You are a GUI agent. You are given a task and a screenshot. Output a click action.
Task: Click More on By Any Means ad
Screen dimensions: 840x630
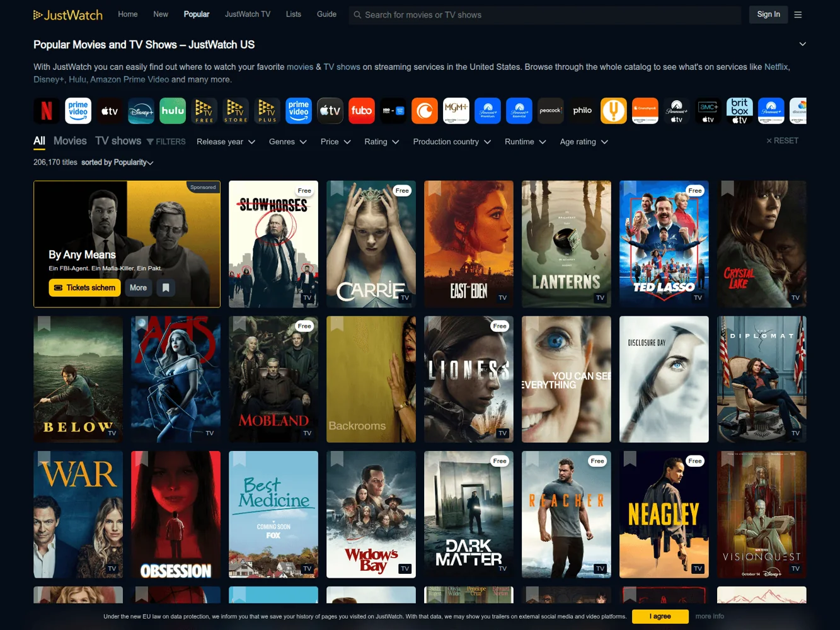[138, 288]
